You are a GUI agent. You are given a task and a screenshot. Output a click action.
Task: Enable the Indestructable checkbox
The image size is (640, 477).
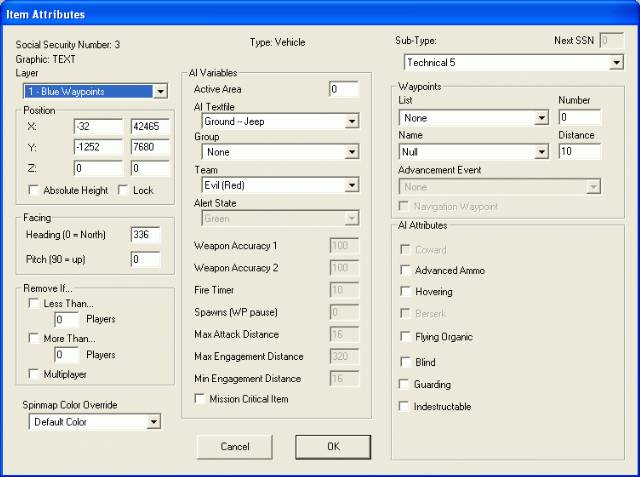click(x=404, y=406)
